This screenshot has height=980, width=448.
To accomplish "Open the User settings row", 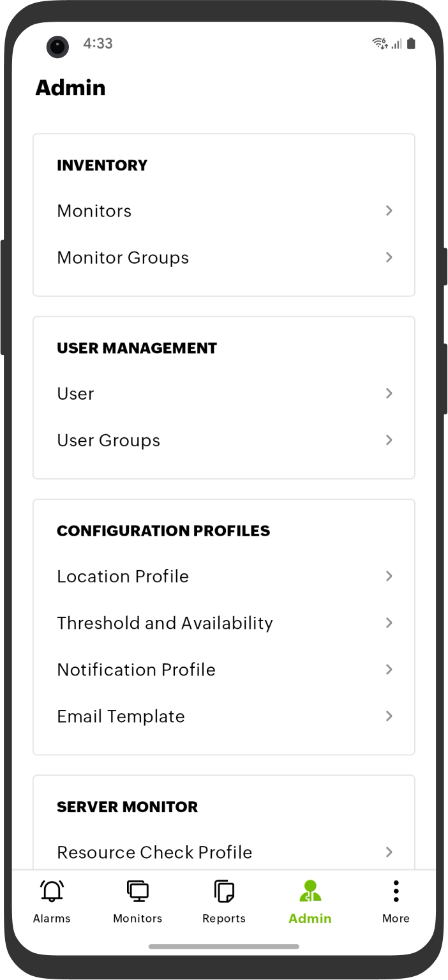I will pos(223,393).
